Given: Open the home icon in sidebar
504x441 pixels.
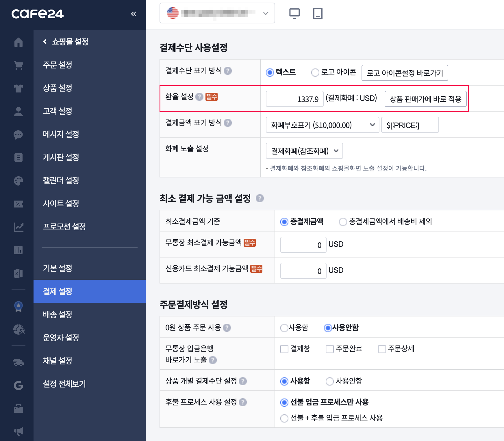Looking at the screenshot, I should (x=18, y=42).
